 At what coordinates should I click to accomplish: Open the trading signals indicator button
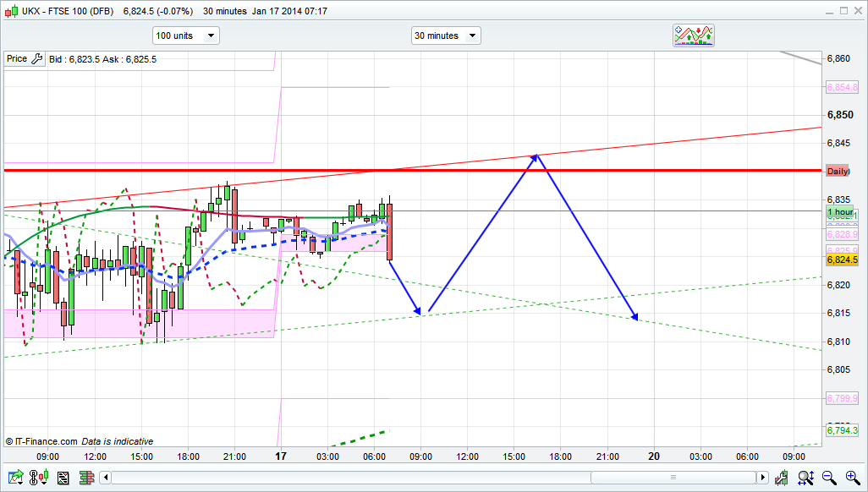[694, 36]
